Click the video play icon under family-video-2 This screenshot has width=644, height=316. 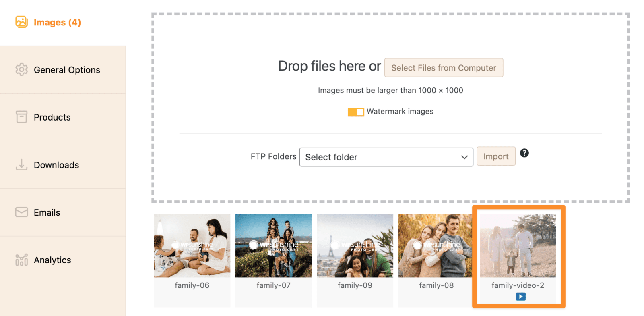coord(520,297)
